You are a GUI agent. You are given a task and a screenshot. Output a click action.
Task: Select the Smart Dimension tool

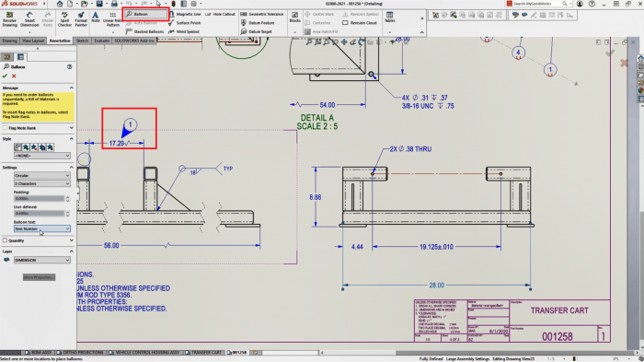tap(29, 19)
